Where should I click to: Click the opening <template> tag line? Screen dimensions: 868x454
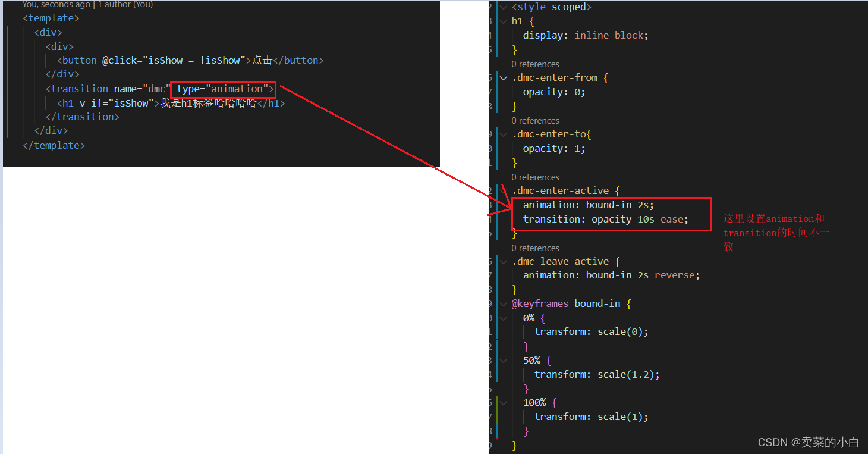point(51,18)
